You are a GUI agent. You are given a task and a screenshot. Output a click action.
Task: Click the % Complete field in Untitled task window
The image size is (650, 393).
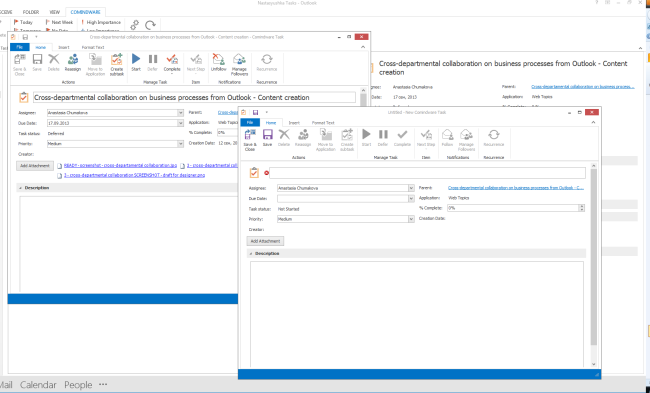tap(513, 208)
